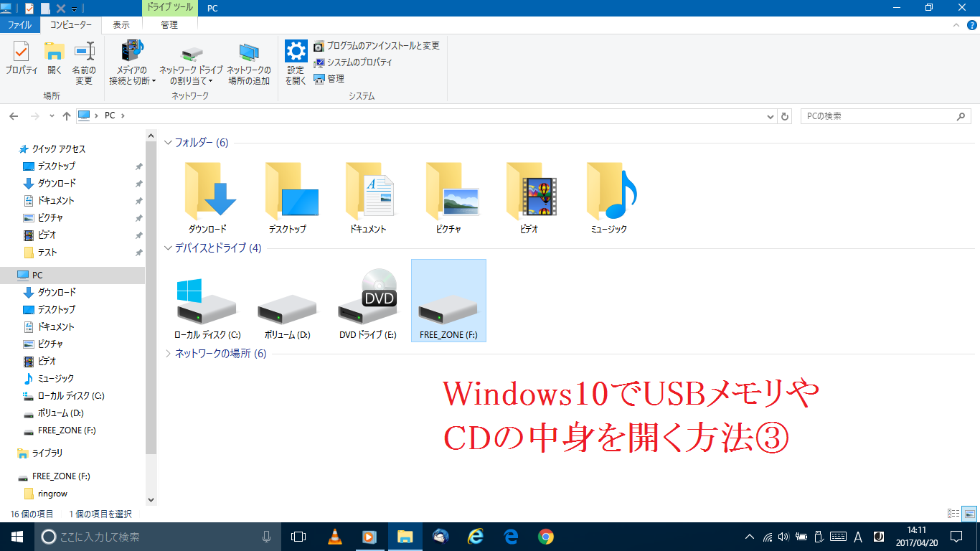The height and width of the screenshot is (551, 980).
Task: Click the navigation pane scroll down arrow
Action: (151, 499)
